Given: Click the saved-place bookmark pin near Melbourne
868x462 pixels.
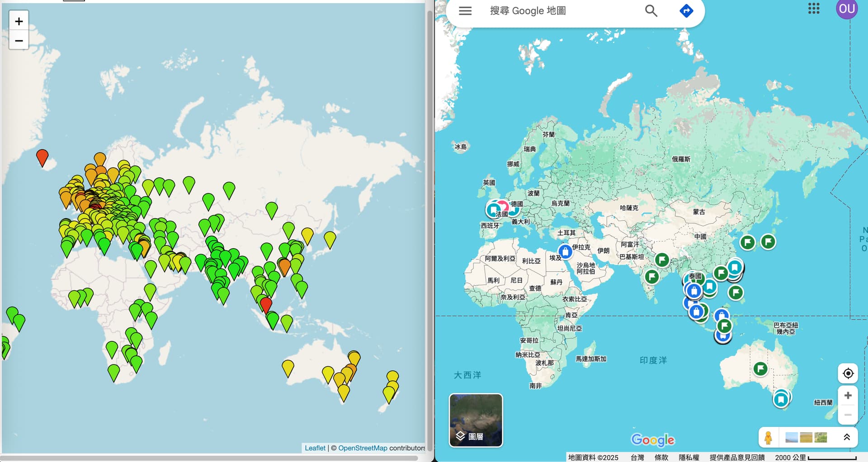Looking at the screenshot, I should coord(781,400).
